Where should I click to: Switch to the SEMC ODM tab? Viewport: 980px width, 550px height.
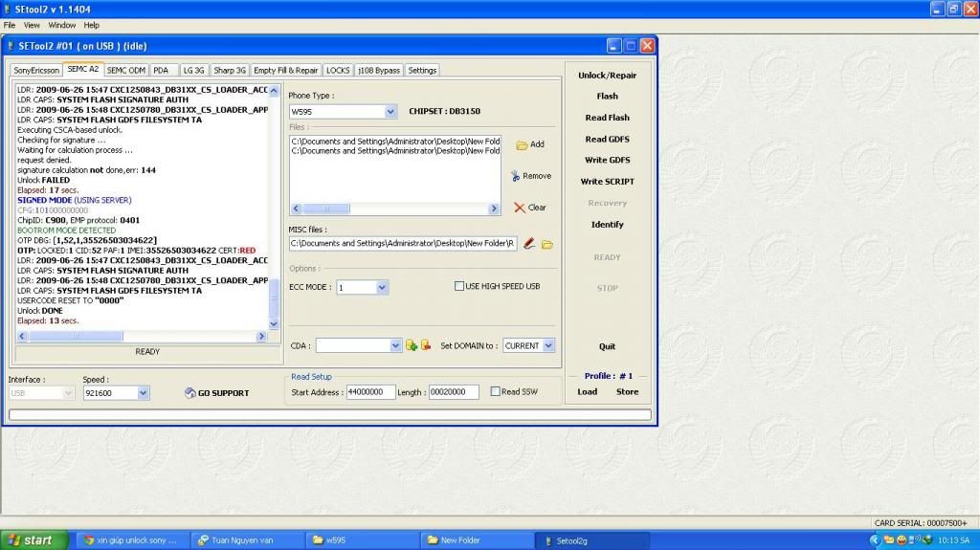click(x=126, y=71)
